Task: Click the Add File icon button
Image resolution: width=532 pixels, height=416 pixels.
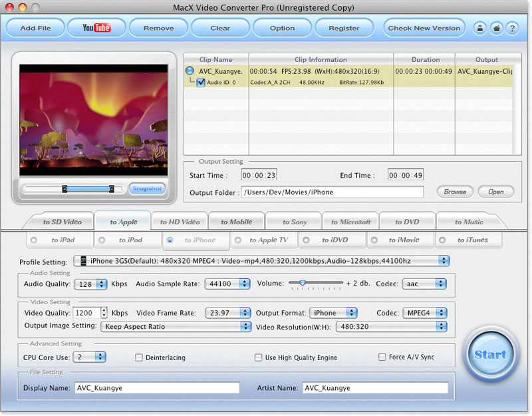Action: (35, 28)
